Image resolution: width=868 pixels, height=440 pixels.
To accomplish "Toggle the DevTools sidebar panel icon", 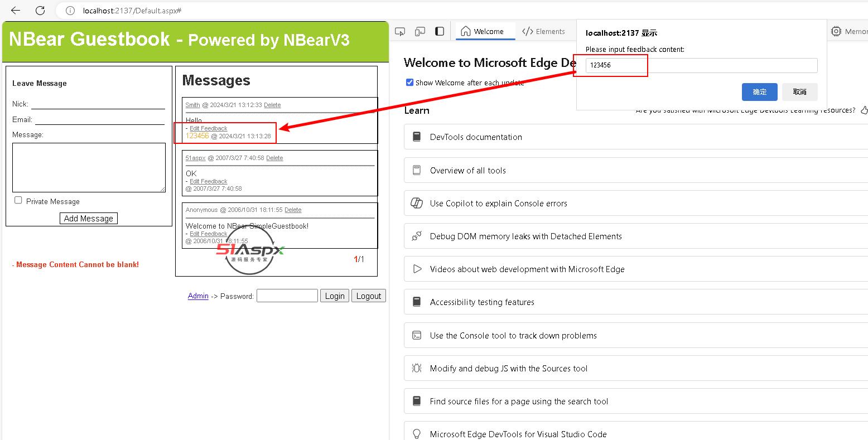I will point(440,32).
